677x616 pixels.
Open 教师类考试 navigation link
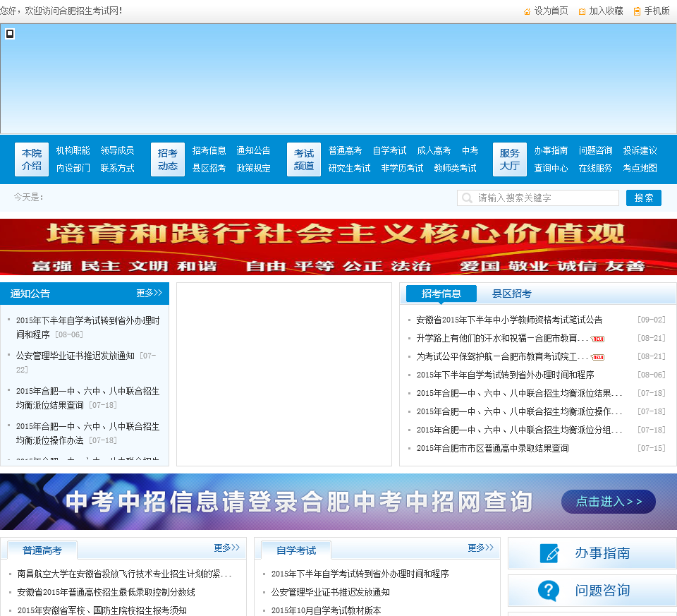pos(455,168)
